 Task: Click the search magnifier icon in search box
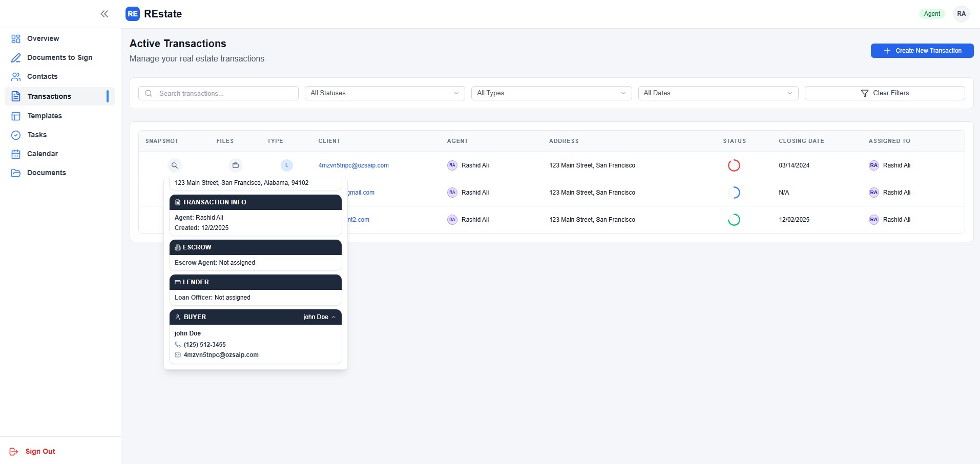pyautogui.click(x=149, y=93)
